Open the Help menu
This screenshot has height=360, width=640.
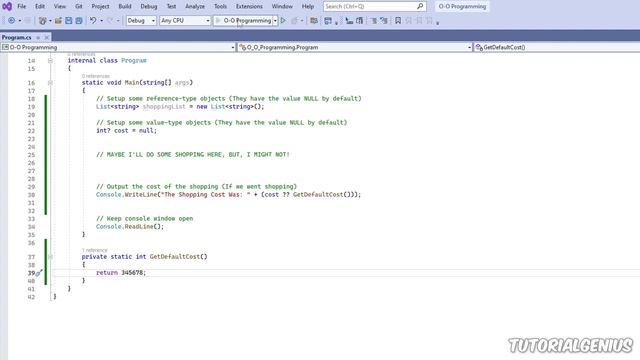click(x=308, y=6)
